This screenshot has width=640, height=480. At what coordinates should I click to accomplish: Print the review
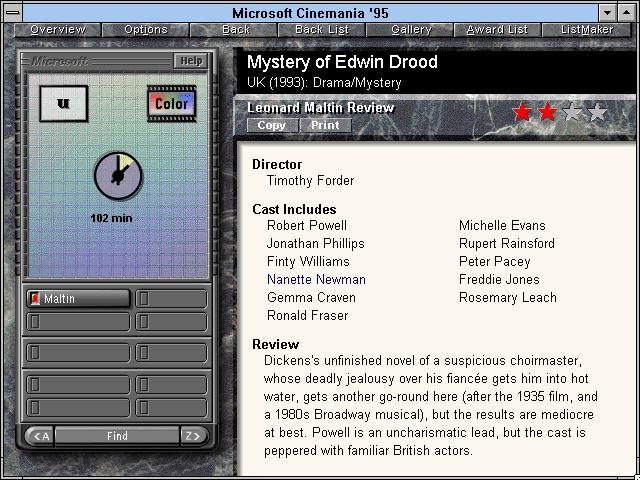(x=325, y=125)
